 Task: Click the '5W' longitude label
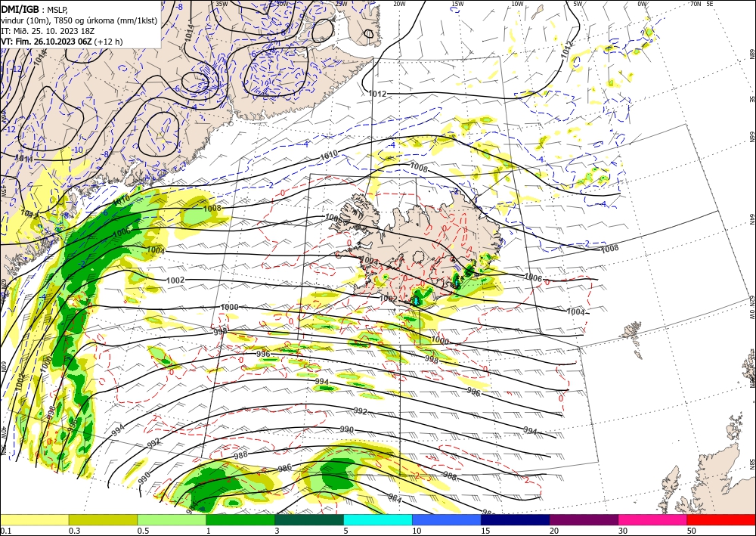point(578,4)
